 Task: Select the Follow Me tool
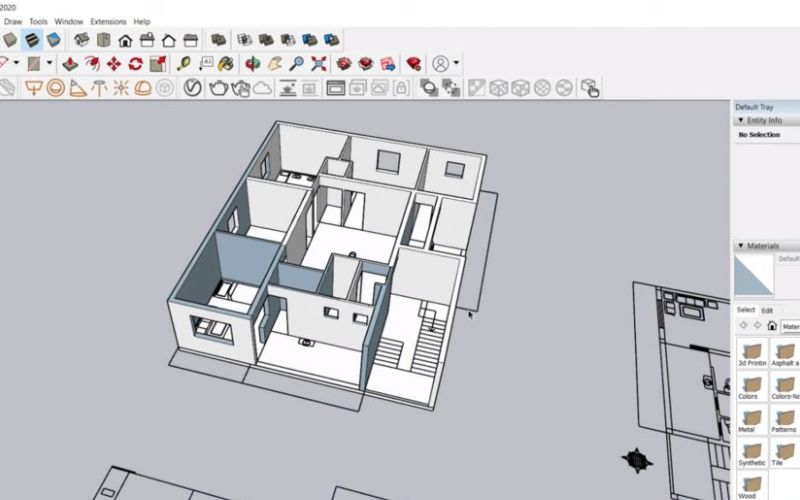tap(92, 64)
